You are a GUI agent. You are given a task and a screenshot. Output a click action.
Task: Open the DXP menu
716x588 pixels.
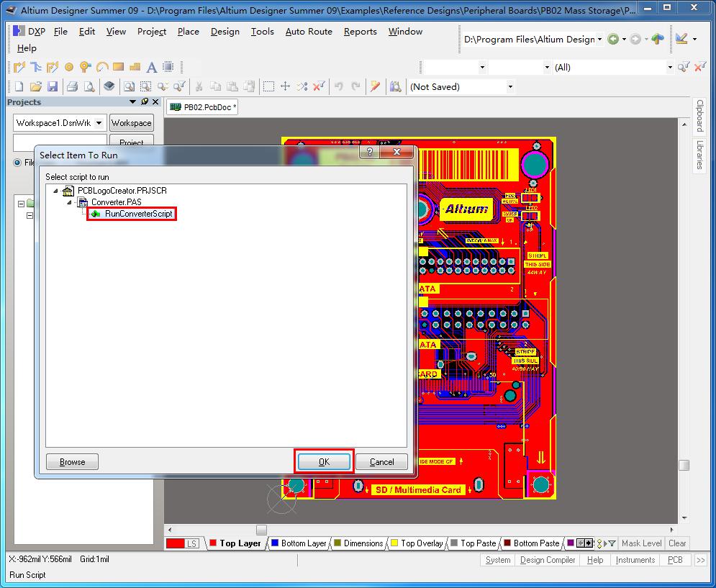coord(30,31)
